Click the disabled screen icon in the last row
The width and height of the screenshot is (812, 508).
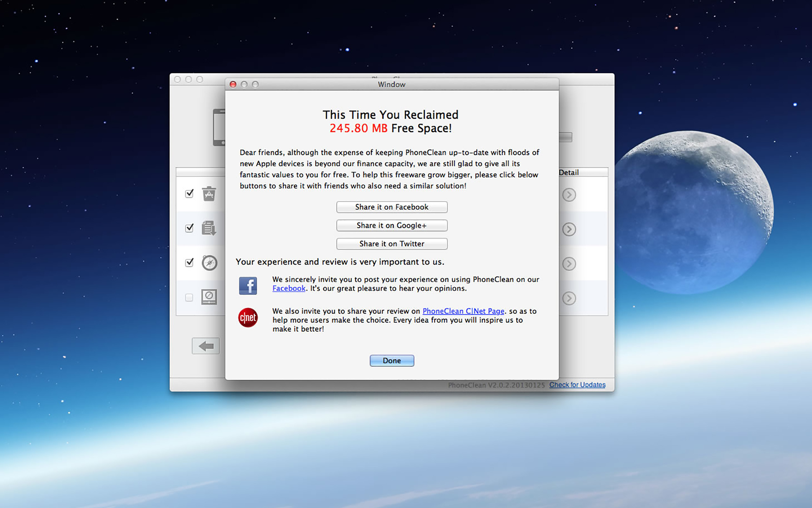pyautogui.click(x=209, y=297)
